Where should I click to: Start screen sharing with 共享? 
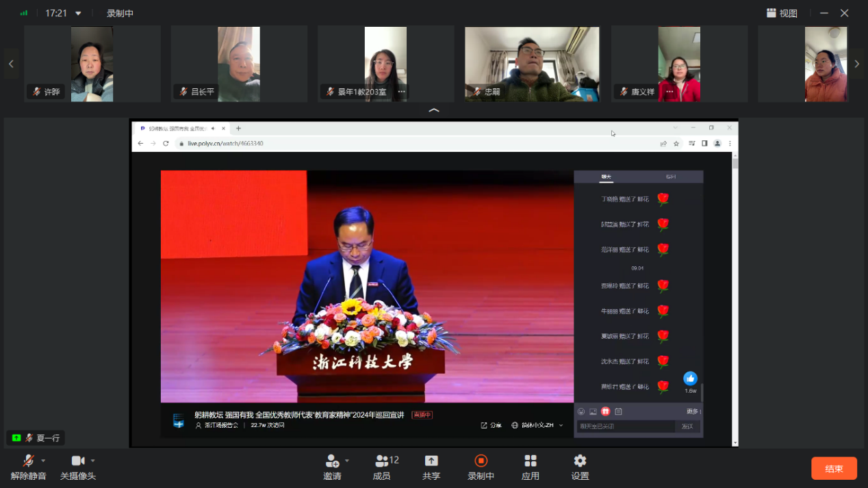(x=431, y=467)
